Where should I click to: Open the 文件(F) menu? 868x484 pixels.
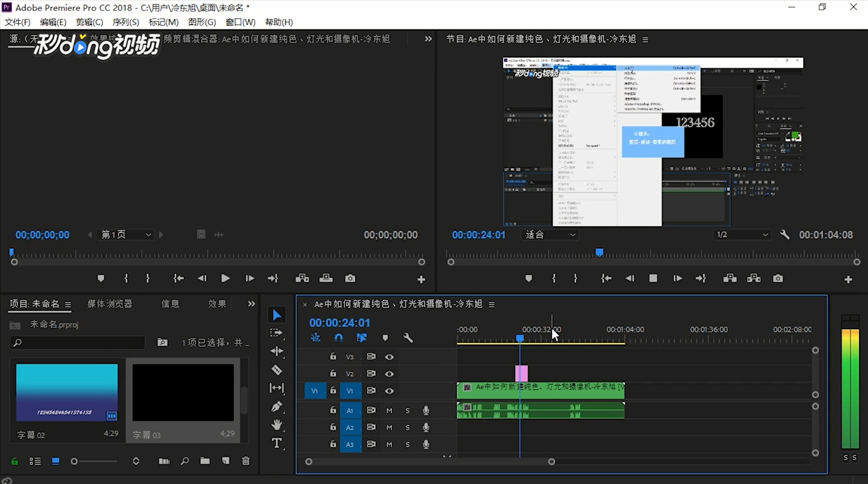(x=17, y=22)
